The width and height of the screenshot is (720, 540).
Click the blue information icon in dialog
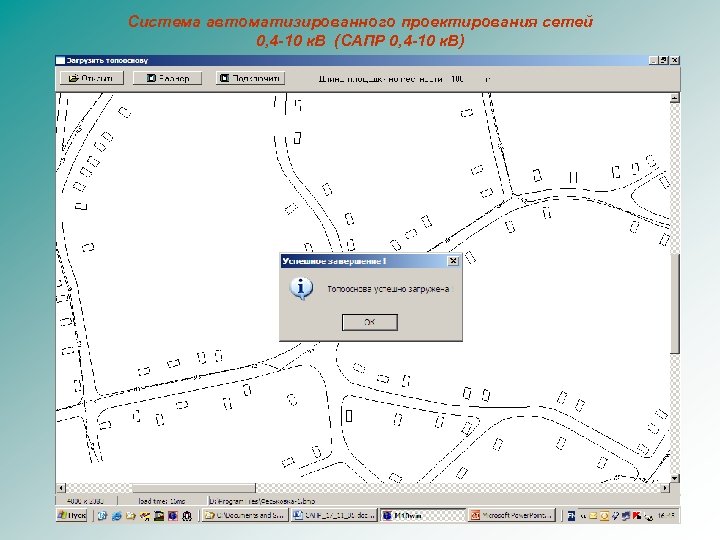[301, 289]
